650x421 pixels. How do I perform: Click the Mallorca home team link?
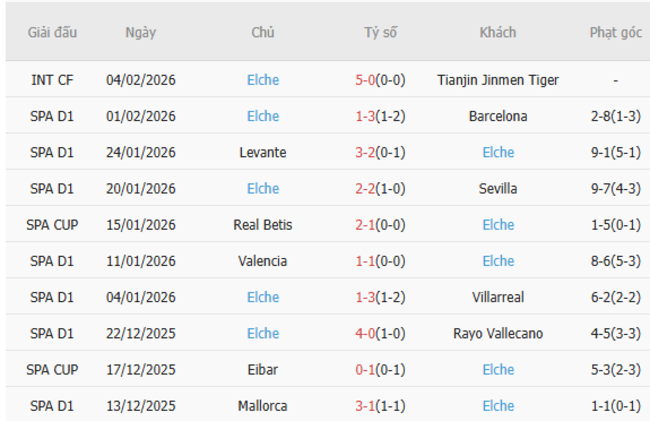click(263, 406)
